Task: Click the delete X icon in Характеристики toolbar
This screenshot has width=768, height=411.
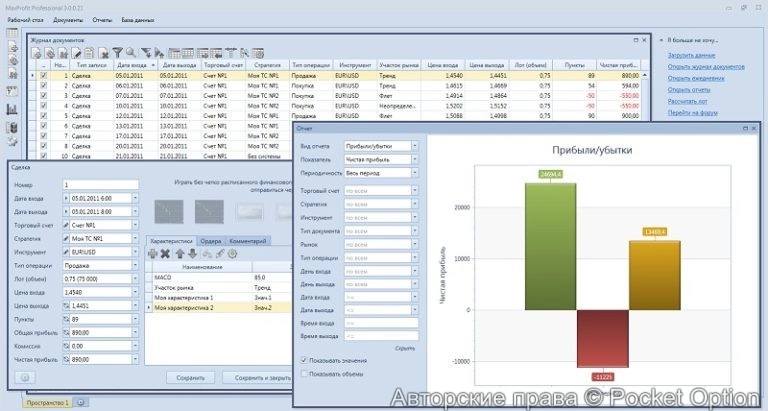Action: point(166,254)
